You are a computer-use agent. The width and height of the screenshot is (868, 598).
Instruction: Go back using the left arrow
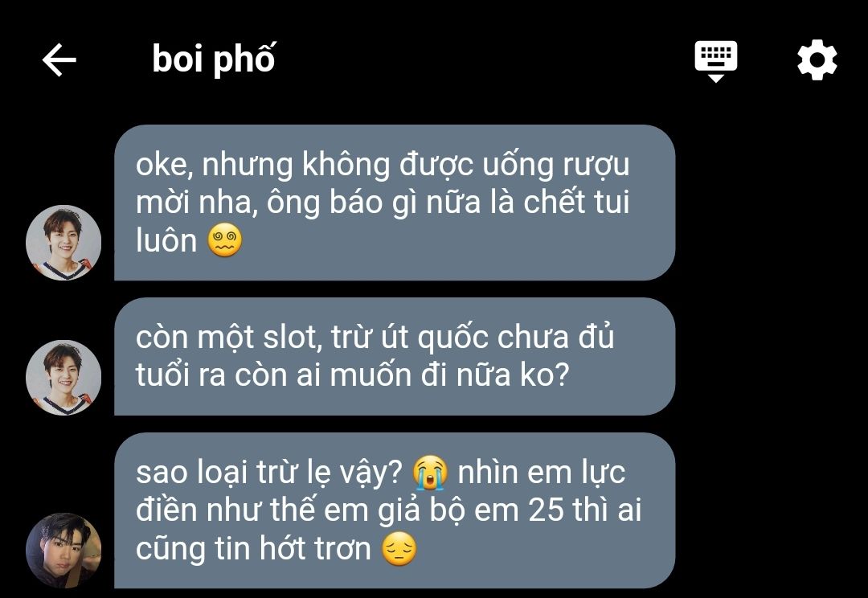coord(59,59)
